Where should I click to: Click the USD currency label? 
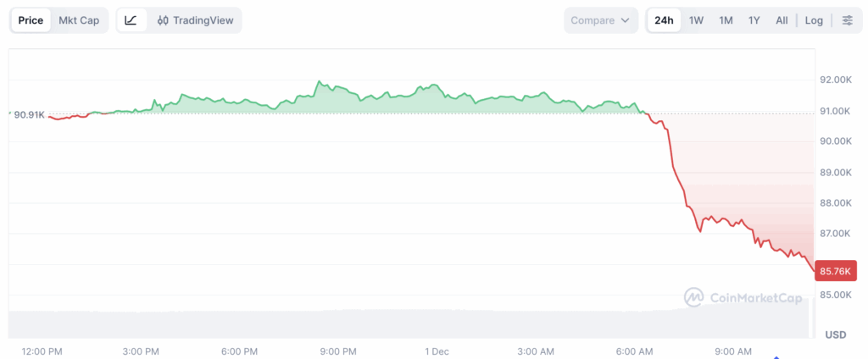pyautogui.click(x=836, y=334)
